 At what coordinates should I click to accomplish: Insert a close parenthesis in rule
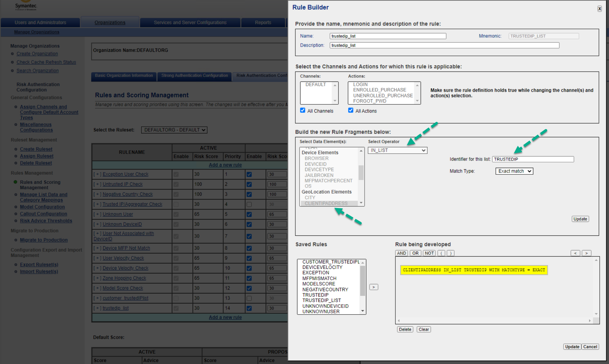(450, 253)
